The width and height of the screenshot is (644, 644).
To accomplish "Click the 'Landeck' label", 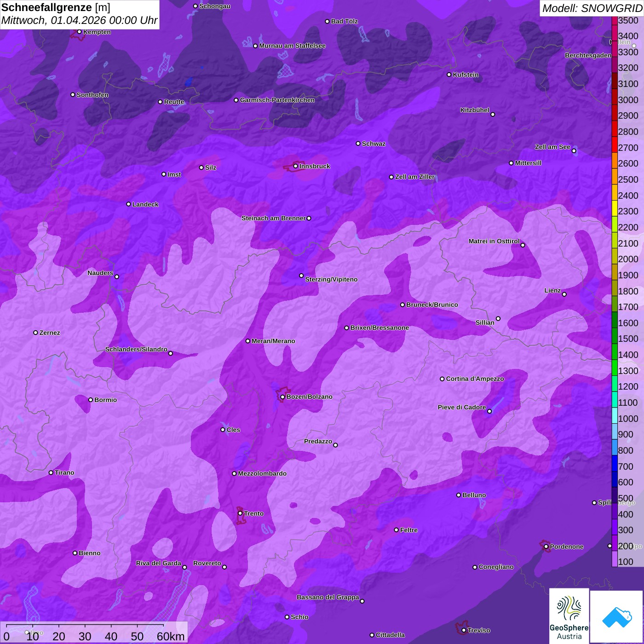I will pos(145,204).
